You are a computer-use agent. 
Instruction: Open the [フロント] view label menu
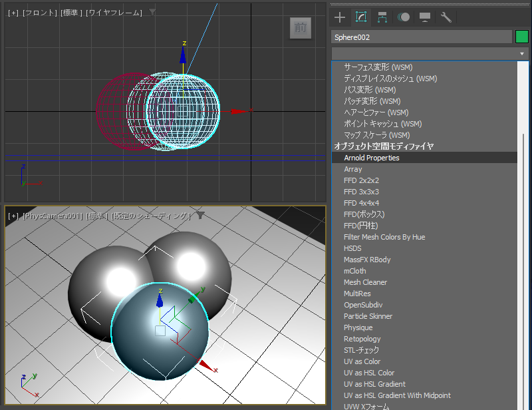(x=40, y=13)
